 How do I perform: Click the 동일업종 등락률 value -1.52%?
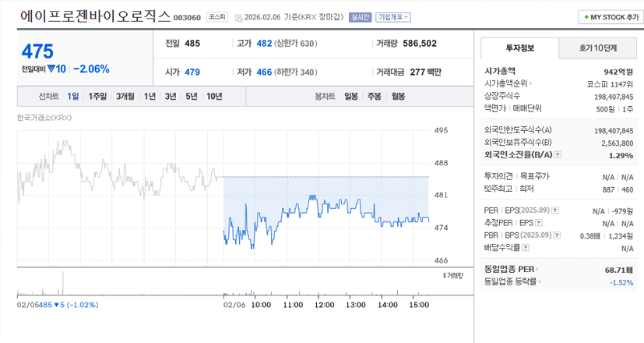(x=621, y=282)
